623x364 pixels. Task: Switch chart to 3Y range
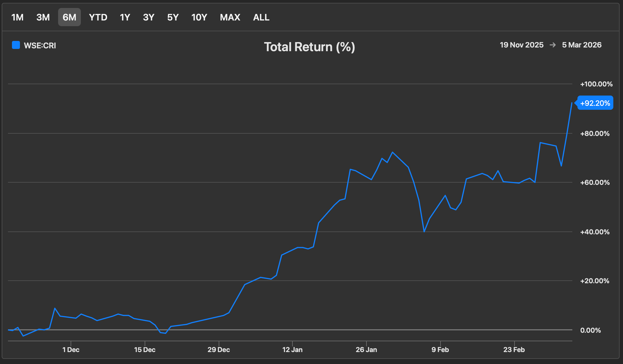[148, 17]
